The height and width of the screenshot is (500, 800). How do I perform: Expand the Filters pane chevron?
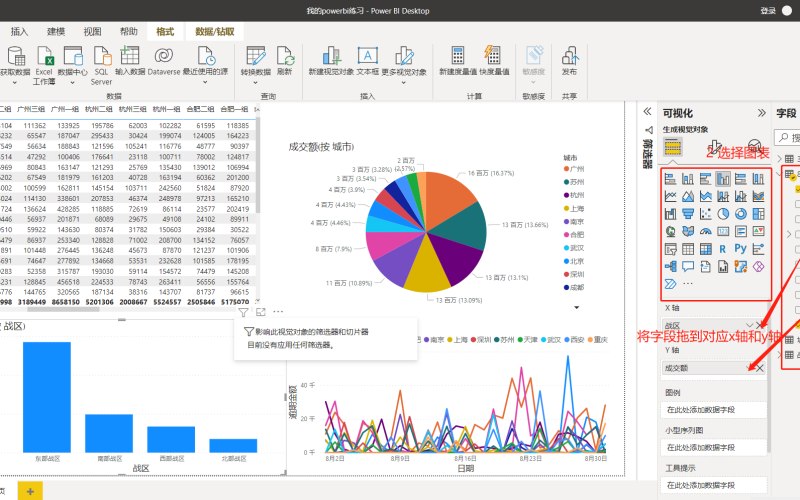647,112
